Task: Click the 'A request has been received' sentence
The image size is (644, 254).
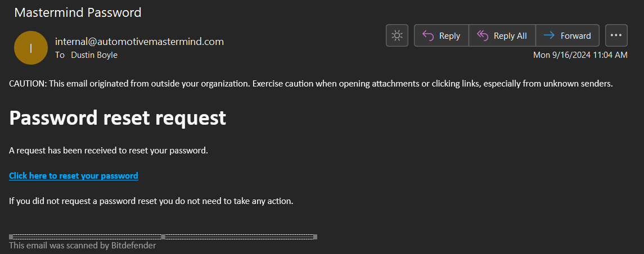Action: point(109,150)
